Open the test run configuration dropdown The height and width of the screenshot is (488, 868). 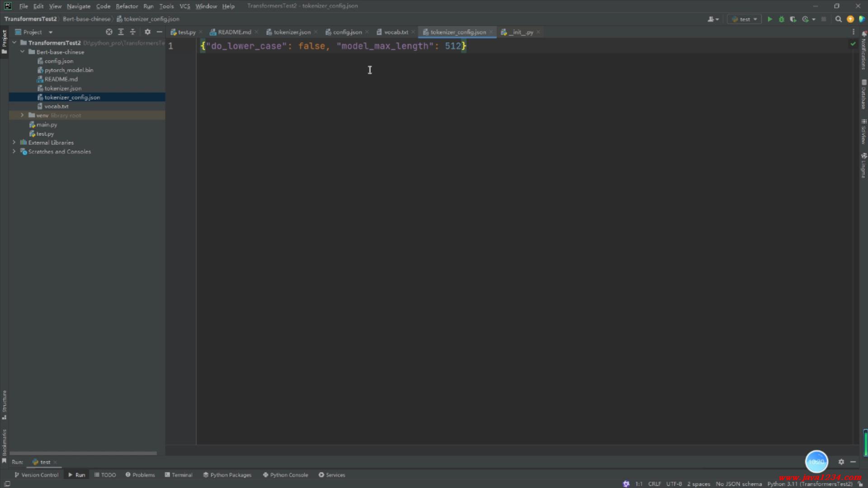(745, 19)
